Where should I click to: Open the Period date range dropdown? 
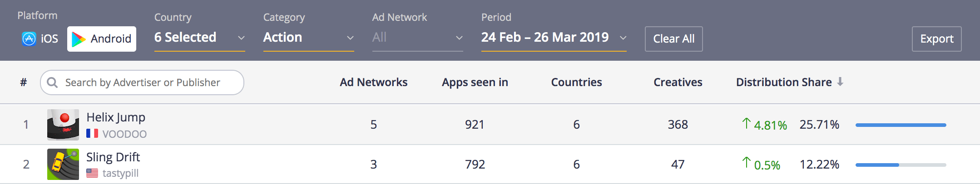tap(554, 38)
